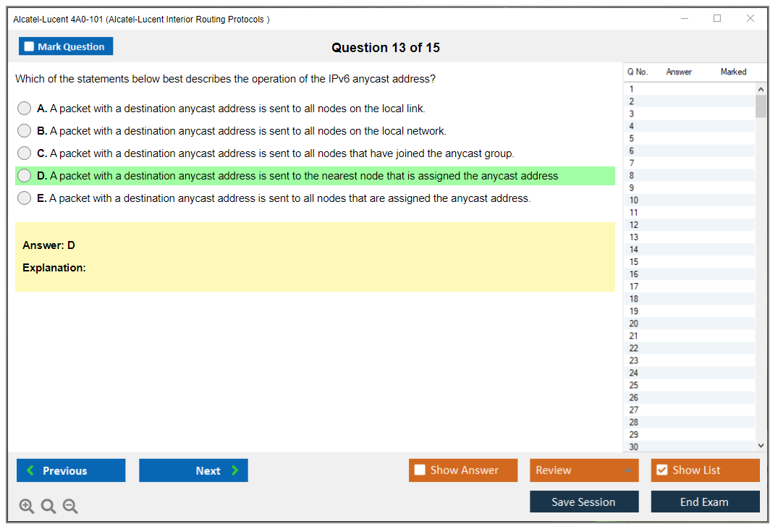This screenshot has height=532, width=778.
Task: Advance with the Next button
Action: [x=193, y=470]
